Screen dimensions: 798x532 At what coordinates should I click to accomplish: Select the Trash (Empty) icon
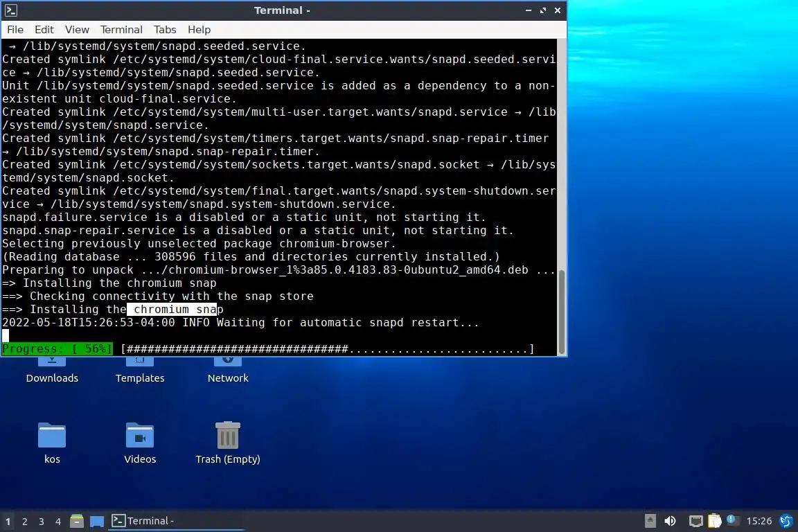click(228, 443)
